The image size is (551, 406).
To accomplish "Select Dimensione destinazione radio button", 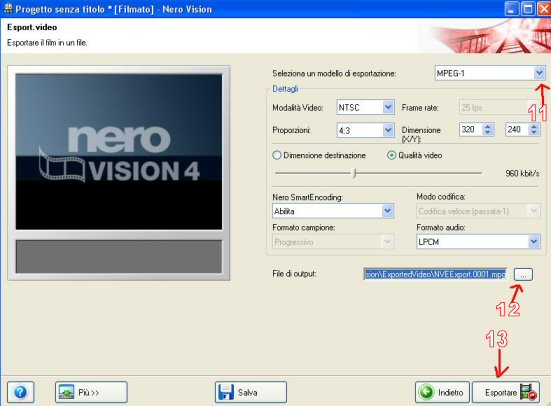I will pyautogui.click(x=277, y=155).
